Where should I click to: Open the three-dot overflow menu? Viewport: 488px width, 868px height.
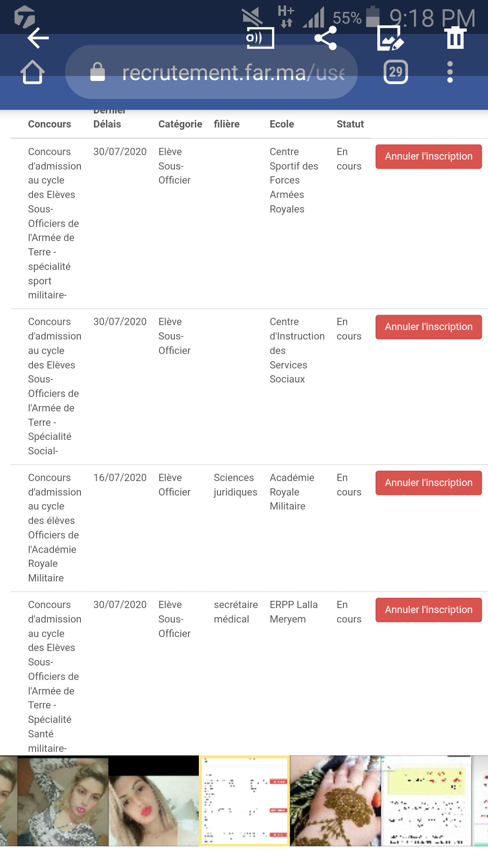[x=450, y=72]
